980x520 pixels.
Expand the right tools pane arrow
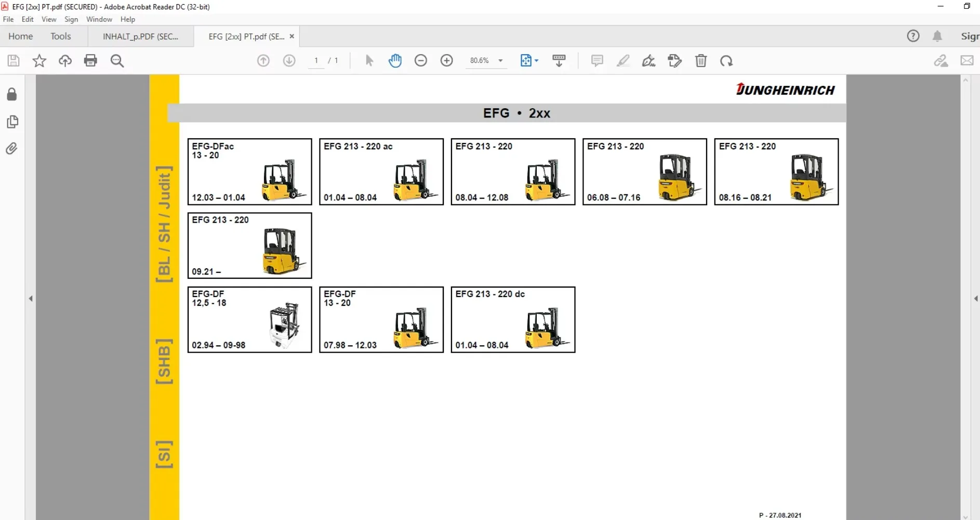tap(975, 298)
